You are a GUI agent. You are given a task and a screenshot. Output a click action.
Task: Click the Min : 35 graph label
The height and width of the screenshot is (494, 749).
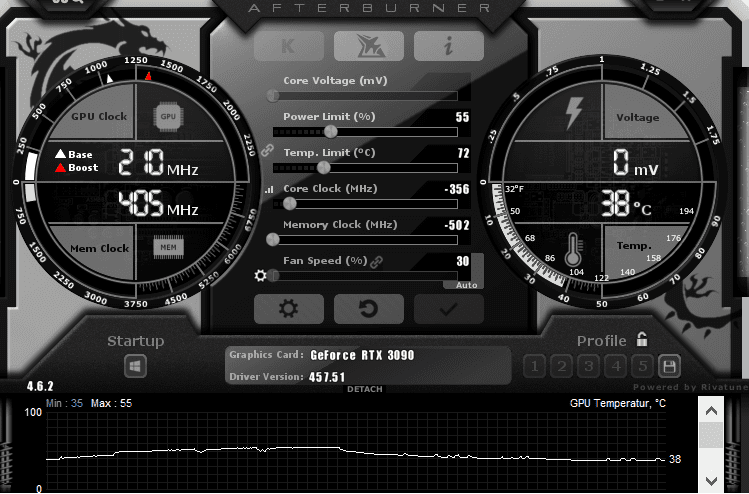coord(64,403)
